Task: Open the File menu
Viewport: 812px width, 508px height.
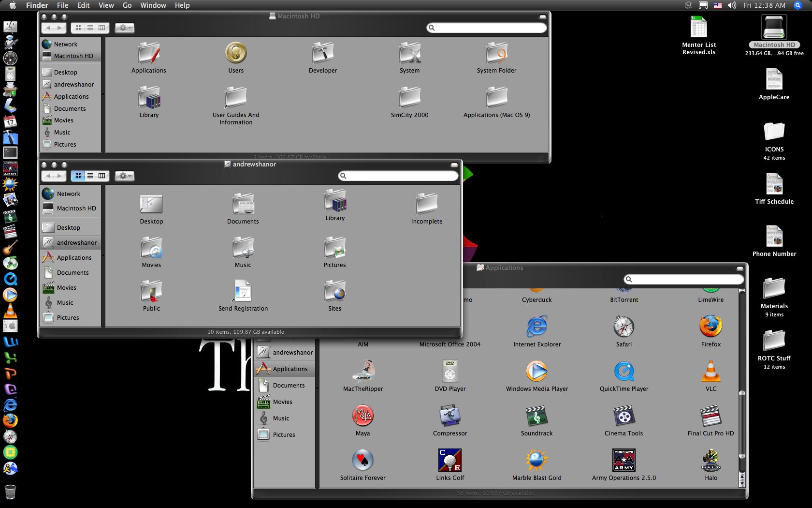Action: point(62,5)
